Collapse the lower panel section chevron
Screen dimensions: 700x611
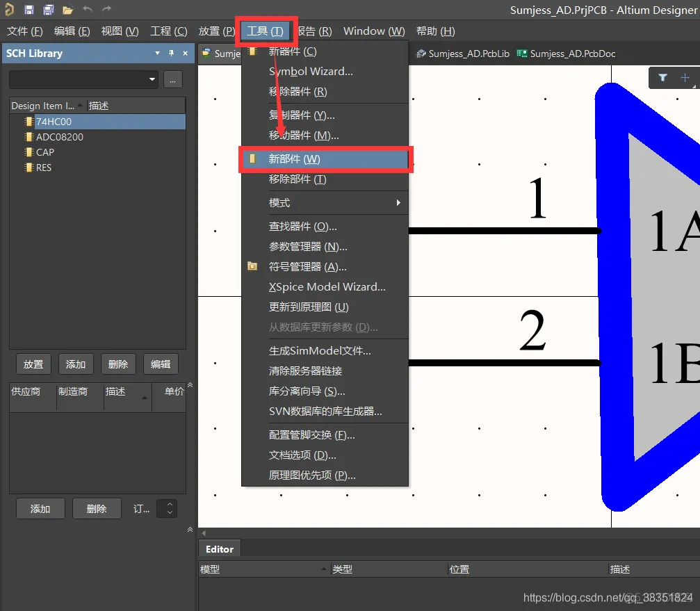coord(190,530)
